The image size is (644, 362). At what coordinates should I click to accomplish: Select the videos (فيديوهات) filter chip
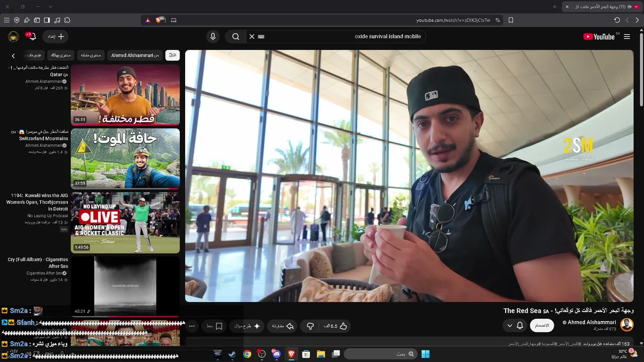(34, 55)
